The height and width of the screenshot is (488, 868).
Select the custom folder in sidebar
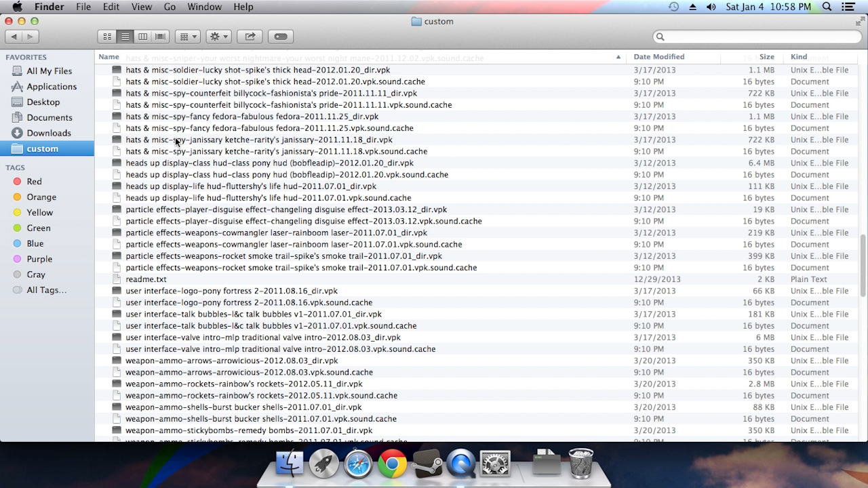(x=47, y=149)
